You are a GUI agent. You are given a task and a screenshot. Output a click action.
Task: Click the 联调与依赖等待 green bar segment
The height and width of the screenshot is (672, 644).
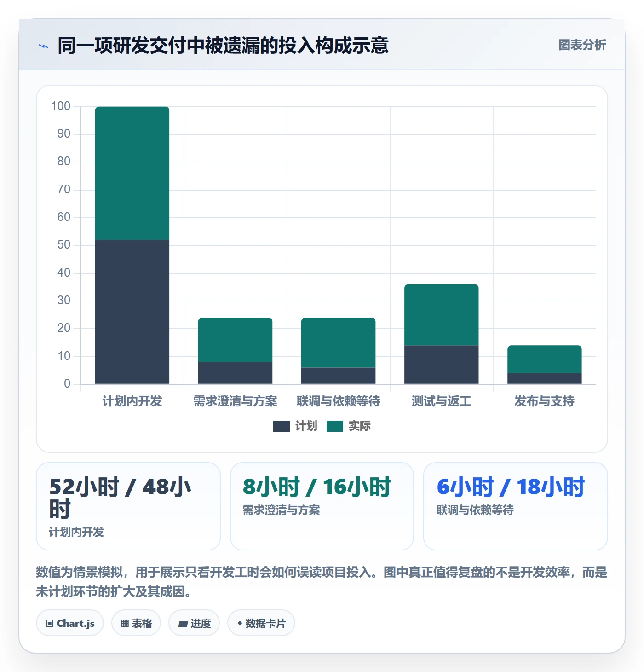point(339,342)
